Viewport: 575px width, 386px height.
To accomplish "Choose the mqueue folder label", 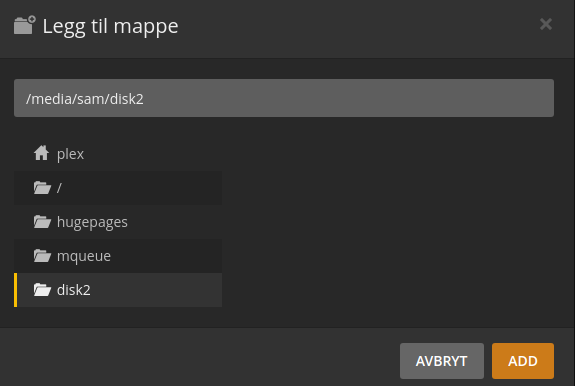I will pyautogui.click(x=84, y=256).
